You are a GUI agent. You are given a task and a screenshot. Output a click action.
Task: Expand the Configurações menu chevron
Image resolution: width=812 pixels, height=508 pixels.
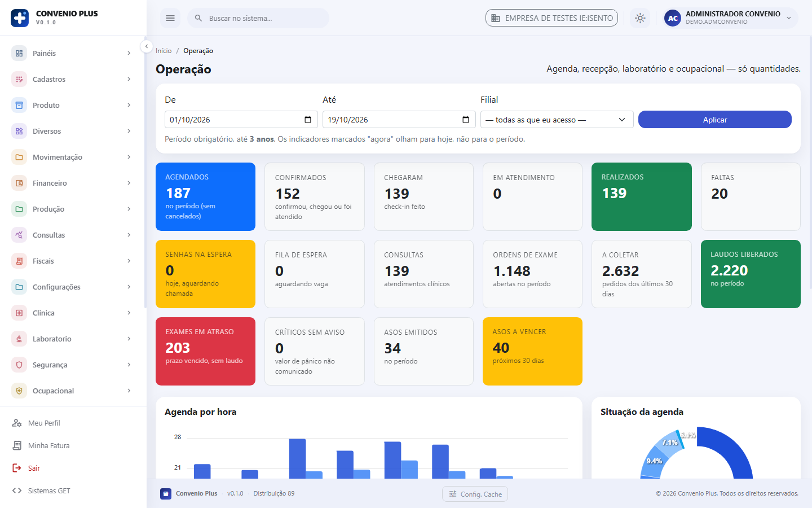coord(129,287)
